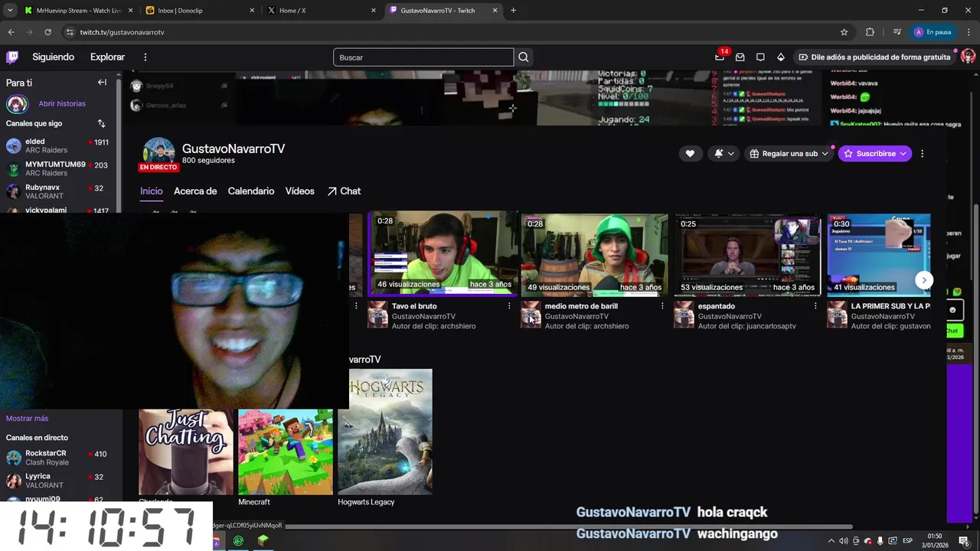Open the tab search dropdown arrow

tap(9, 11)
